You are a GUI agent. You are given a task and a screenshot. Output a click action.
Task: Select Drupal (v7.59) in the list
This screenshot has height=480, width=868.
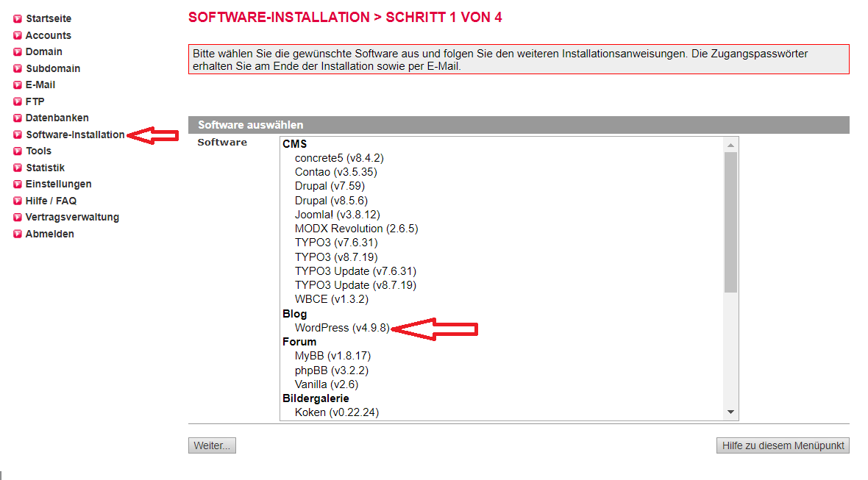[330, 187]
